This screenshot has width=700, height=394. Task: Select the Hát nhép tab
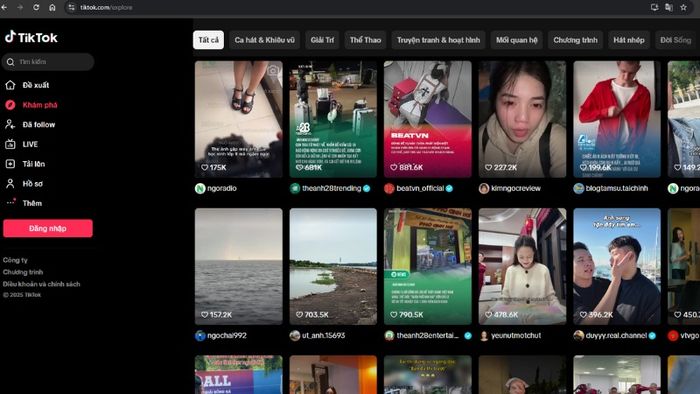(629, 40)
